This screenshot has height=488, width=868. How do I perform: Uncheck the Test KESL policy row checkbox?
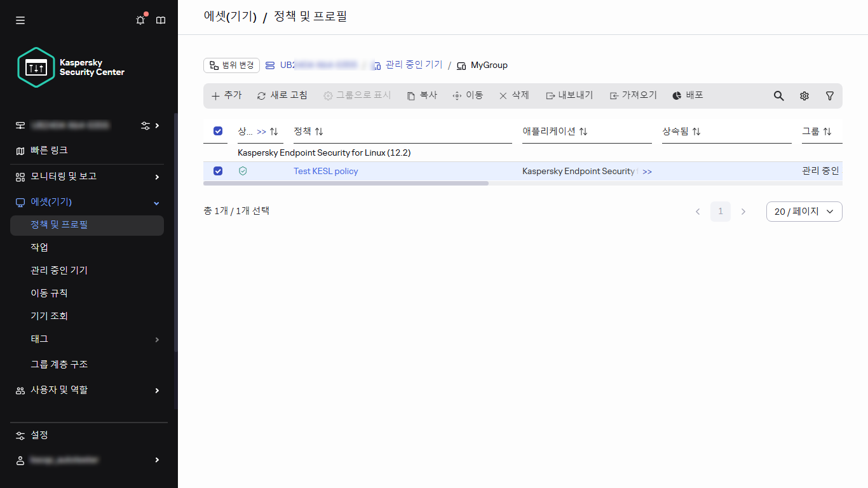(218, 171)
